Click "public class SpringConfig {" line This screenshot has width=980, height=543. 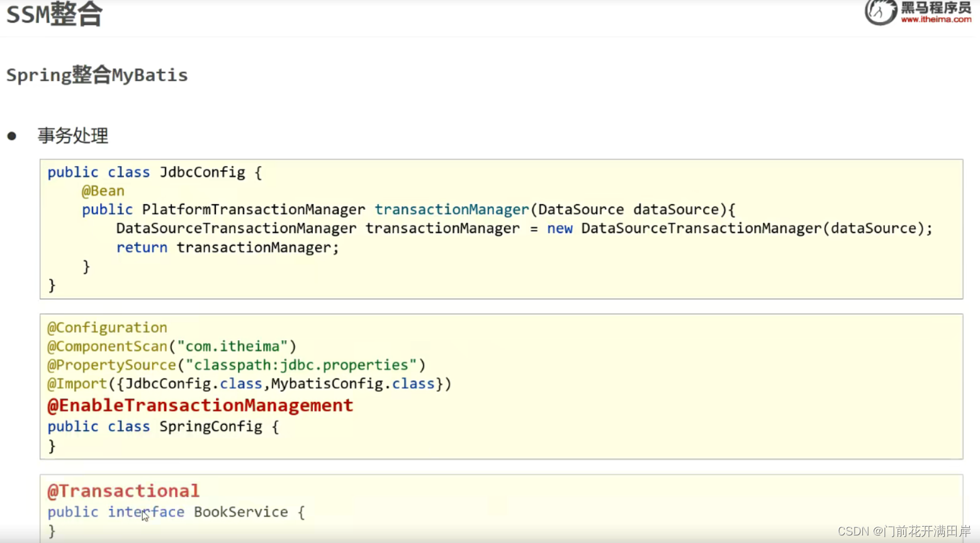[x=163, y=426]
